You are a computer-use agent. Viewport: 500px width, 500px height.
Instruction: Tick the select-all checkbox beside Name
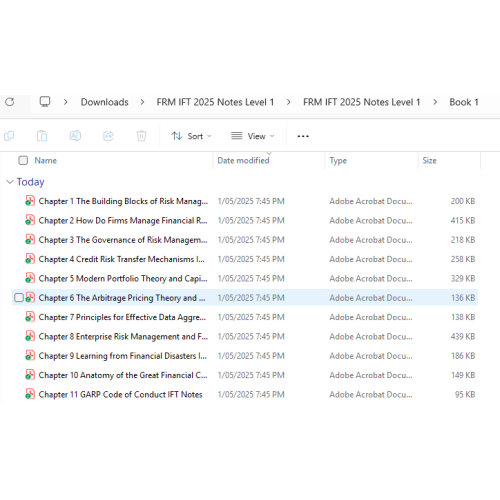click(23, 160)
